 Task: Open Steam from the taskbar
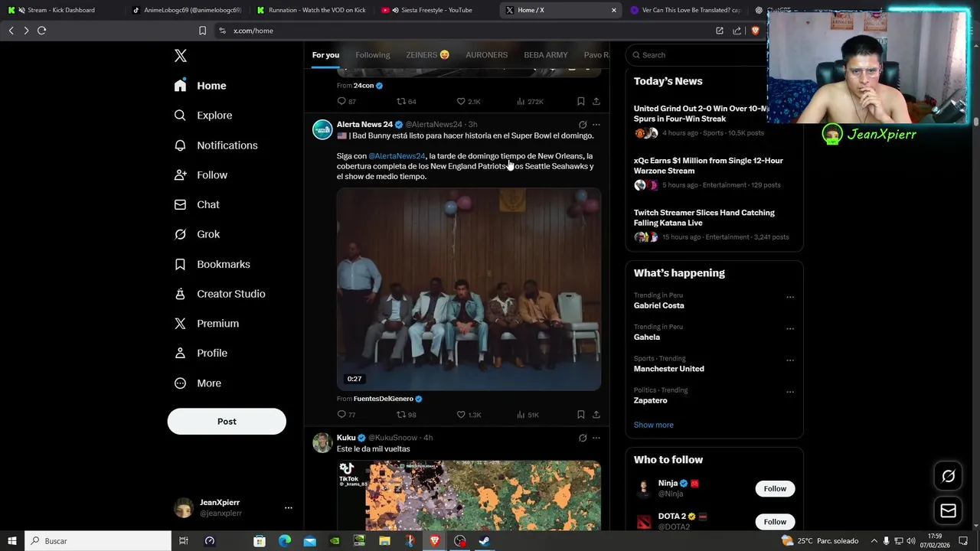coord(485,541)
